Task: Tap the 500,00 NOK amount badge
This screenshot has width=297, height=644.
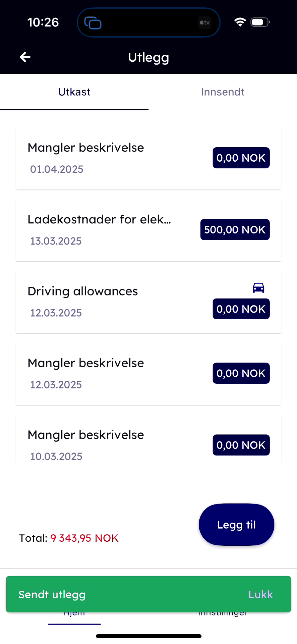Action: [x=235, y=230]
